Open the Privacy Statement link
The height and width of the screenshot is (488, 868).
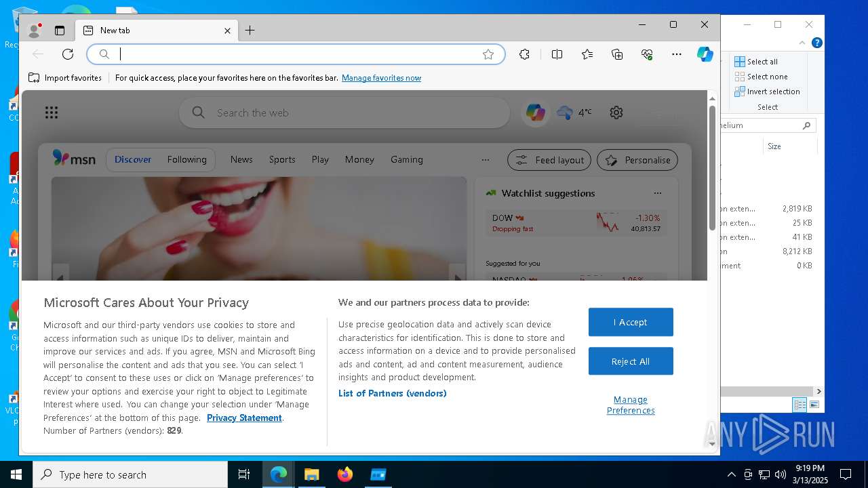244,418
